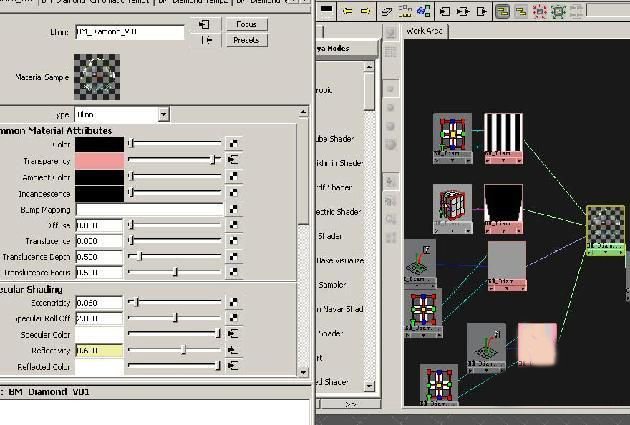This screenshot has height=425, width=630.
Task: Click the Focus button
Action: [x=246, y=25]
